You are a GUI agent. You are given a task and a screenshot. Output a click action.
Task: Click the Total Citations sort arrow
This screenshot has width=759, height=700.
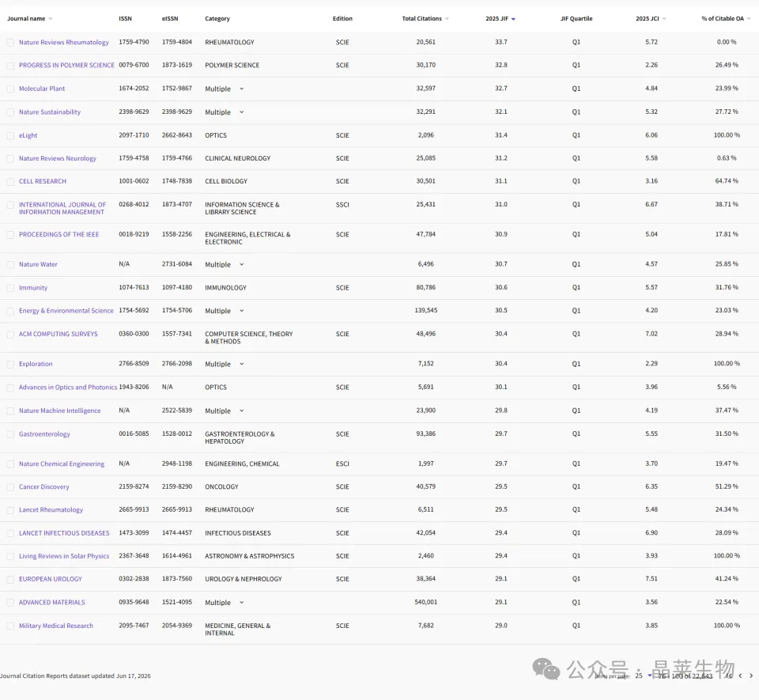click(447, 19)
